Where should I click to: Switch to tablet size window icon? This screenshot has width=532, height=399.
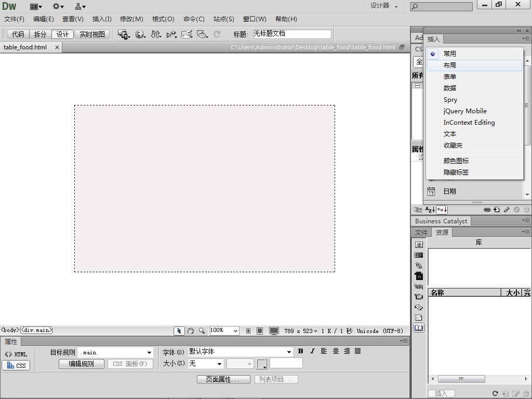pos(260,331)
